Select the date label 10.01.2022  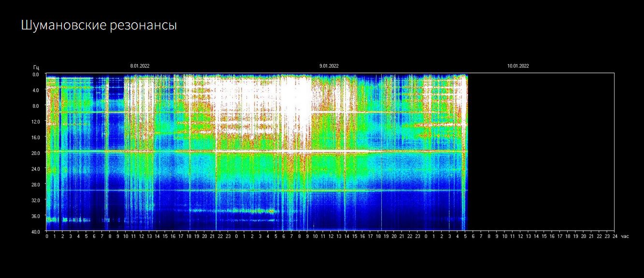tap(518, 66)
